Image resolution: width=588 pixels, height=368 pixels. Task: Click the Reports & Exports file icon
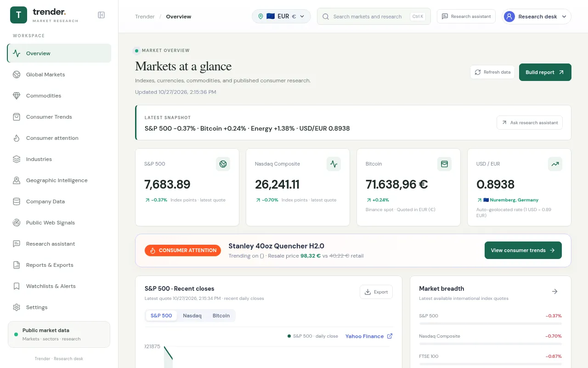17,265
